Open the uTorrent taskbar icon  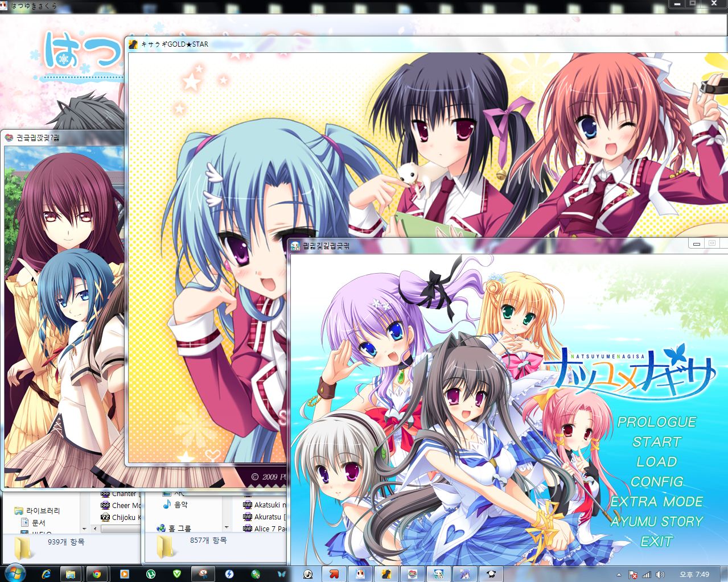[x=151, y=574]
